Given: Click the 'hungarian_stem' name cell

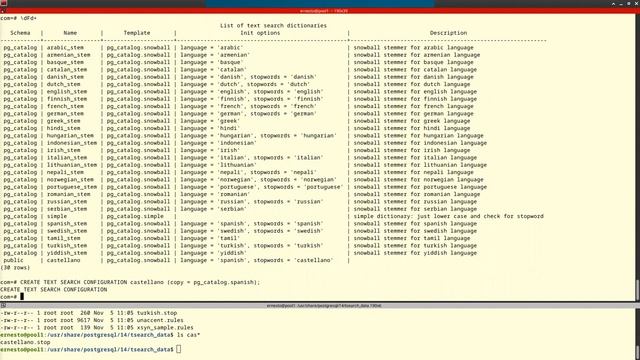Looking at the screenshot, I should (70, 136).
